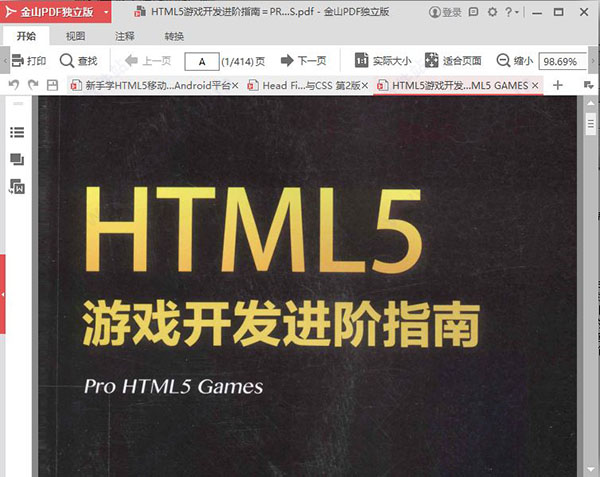Open the third sidebar panel icon
600x477 pixels.
[17, 187]
